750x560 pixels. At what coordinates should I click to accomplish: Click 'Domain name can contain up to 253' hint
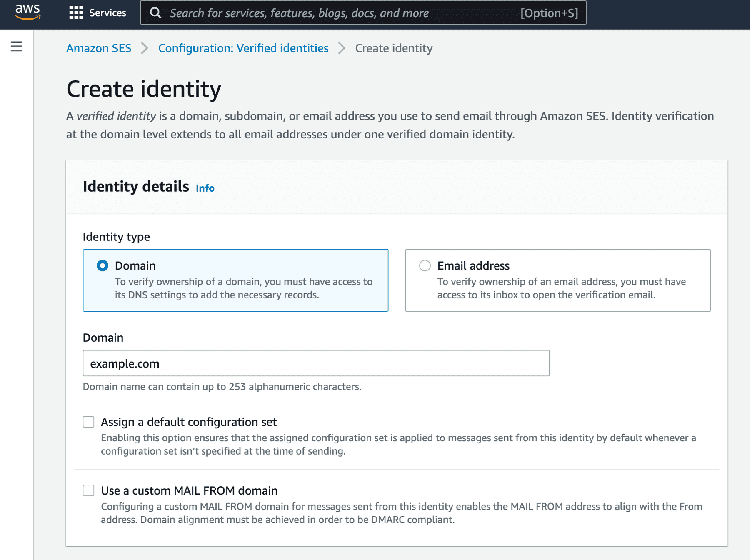pos(222,387)
